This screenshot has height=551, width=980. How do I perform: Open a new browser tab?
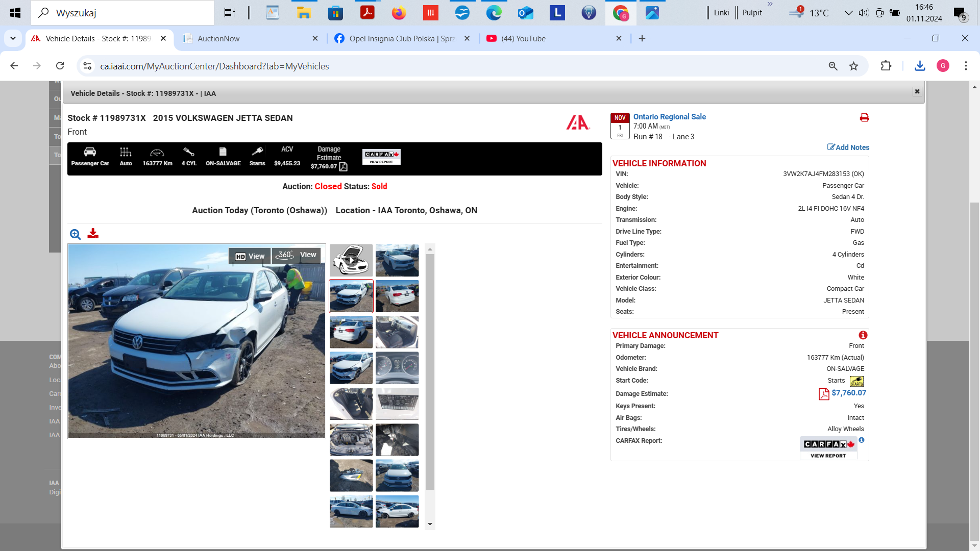(642, 38)
